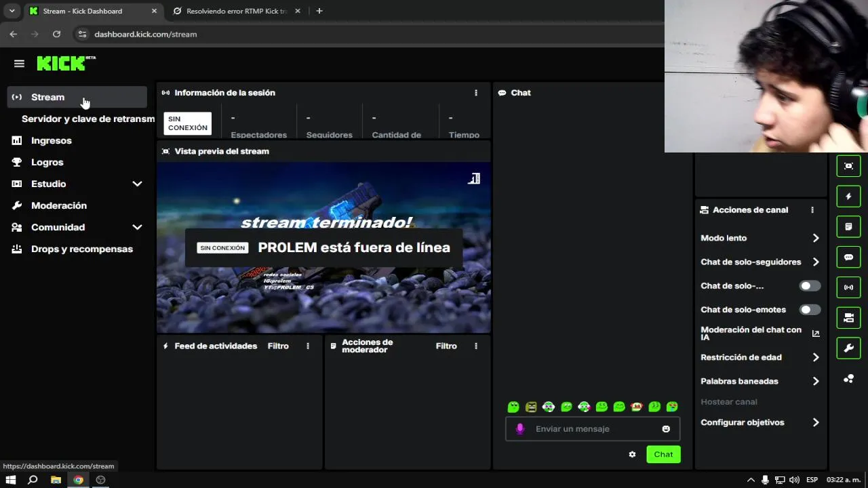868x488 pixels.
Task: Open Servidor y clave de retransmisión
Action: [x=88, y=119]
